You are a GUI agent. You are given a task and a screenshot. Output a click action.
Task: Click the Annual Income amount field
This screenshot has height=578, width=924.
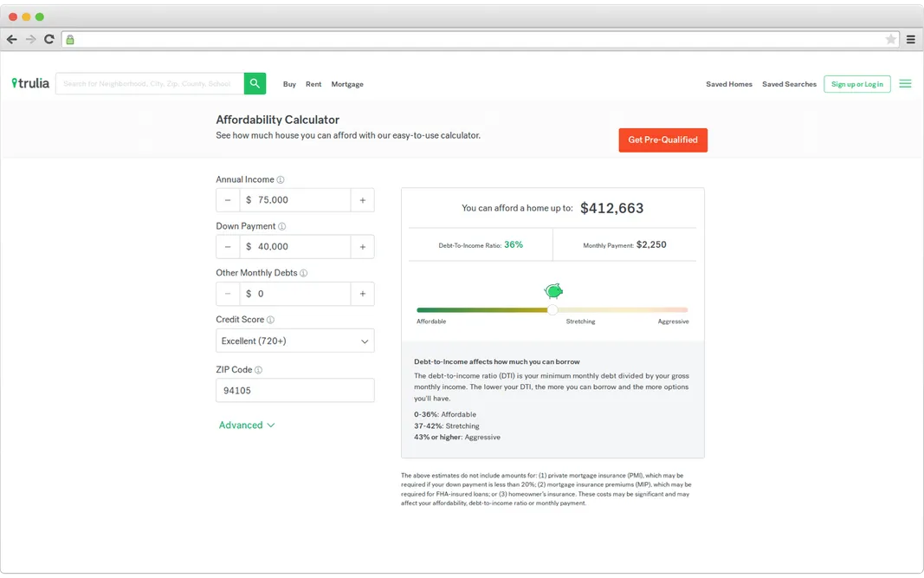(x=295, y=200)
